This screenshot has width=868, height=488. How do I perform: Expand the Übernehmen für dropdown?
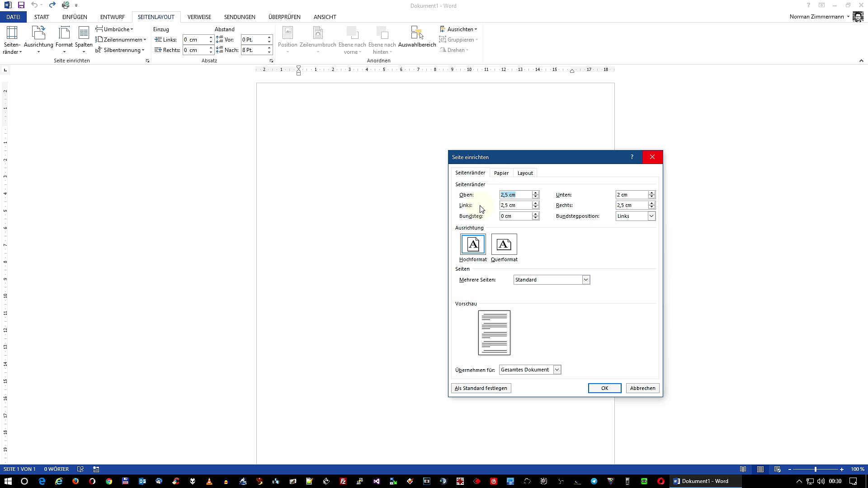point(557,370)
